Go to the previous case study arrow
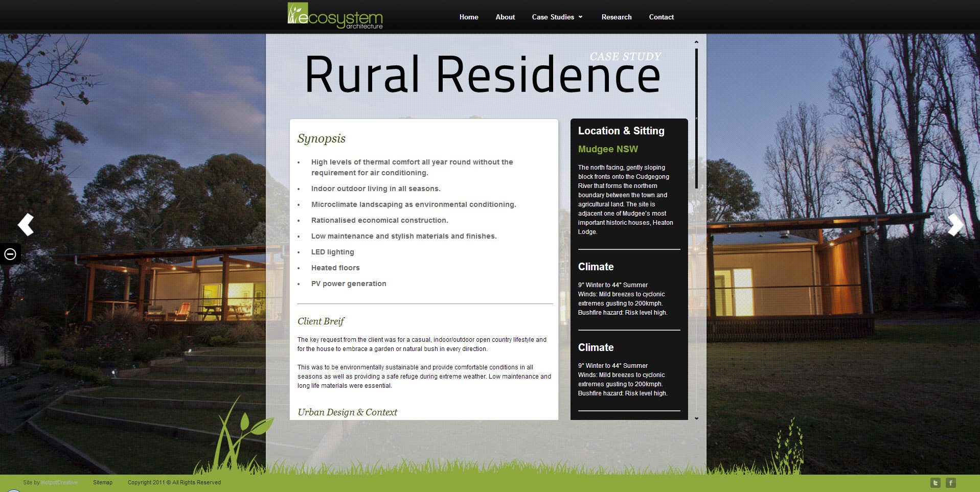This screenshot has width=980, height=492. click(26, 224)
